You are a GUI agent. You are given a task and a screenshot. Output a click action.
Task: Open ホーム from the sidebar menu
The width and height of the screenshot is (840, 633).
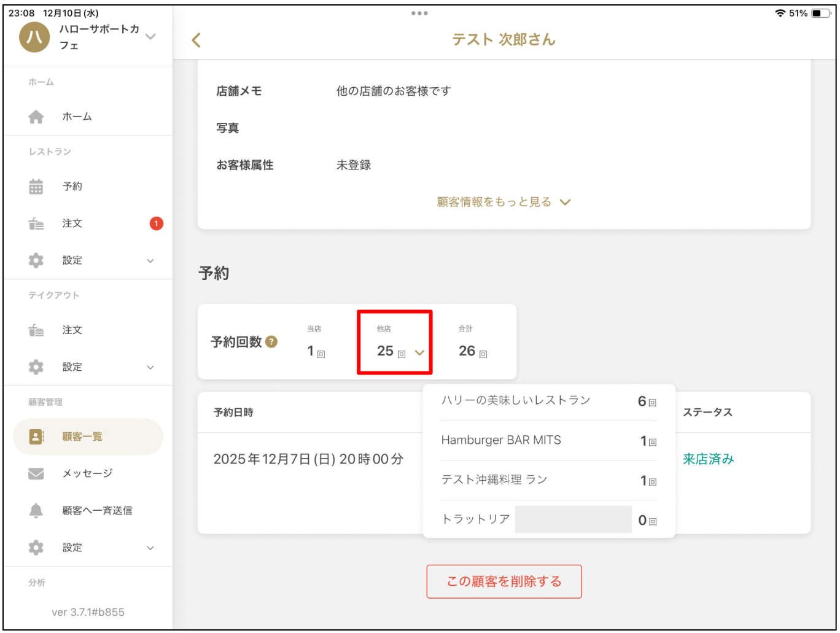tap(77, 116)
